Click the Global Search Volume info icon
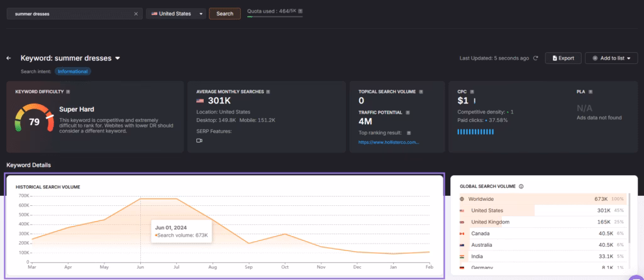 coord(521,186)
